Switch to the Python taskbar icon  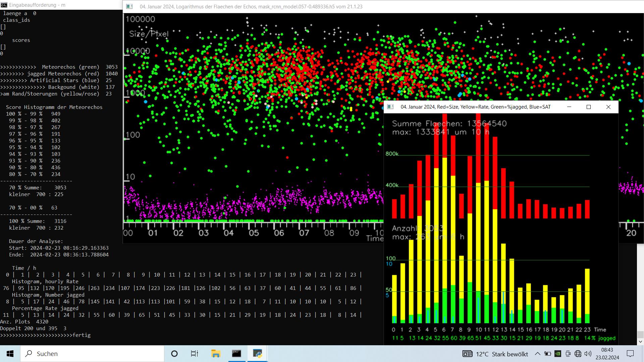(257, 354)
